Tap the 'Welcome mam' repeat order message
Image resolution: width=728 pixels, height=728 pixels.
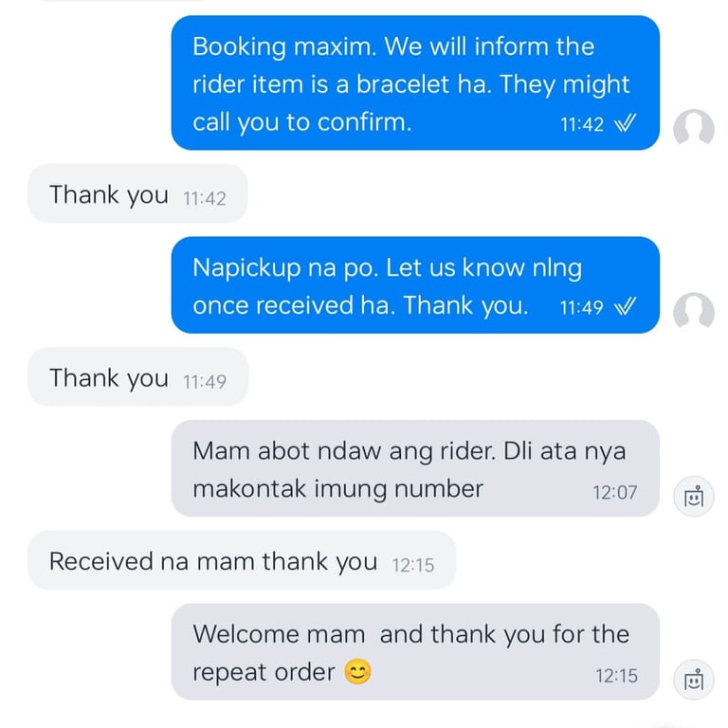pos(415,652)
